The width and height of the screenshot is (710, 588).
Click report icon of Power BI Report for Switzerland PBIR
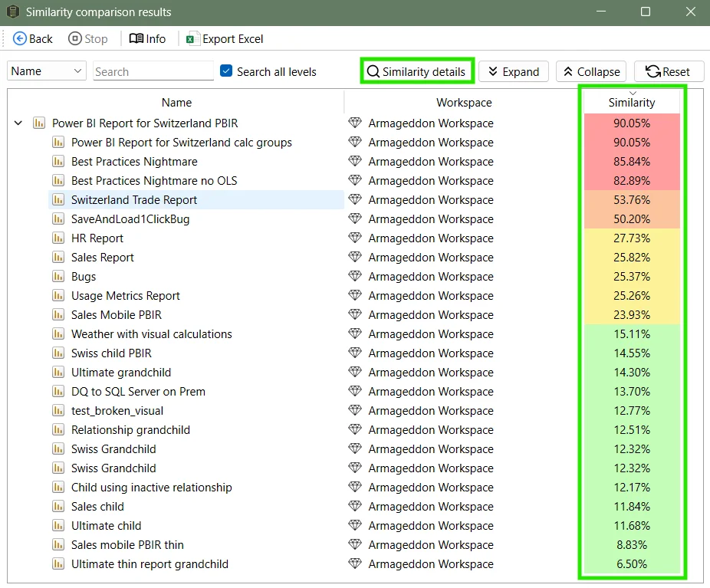(39, 123)
